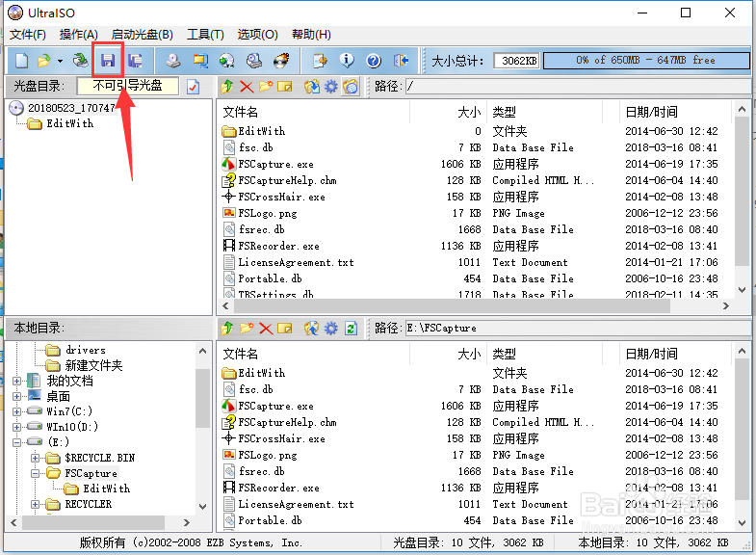Open the 操作(A) menu
The width and height of the screenshot is (756, 555).
[x=79, y=35]
